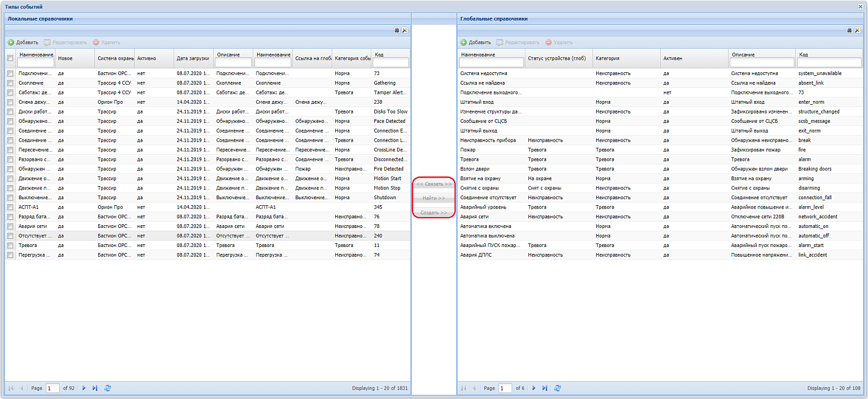Click the green Добавить icon in local panel

pos(11,42)
